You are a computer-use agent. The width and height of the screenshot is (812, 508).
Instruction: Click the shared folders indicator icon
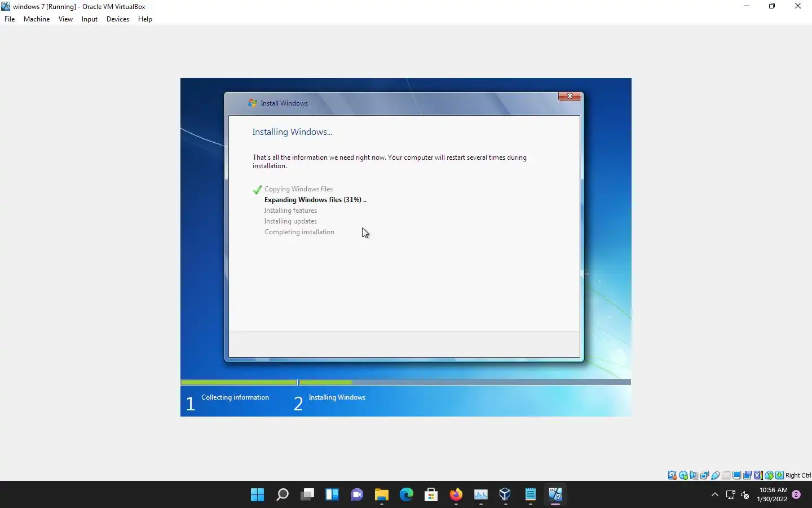coord(726,475)
